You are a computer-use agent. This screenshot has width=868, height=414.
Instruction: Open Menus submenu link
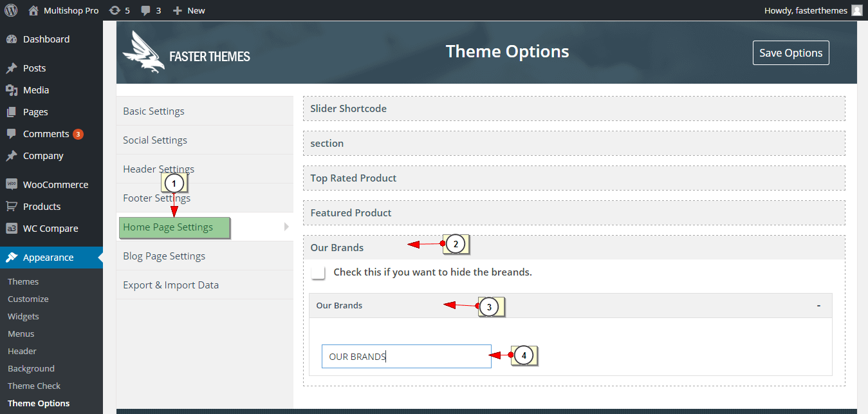point(21,334)
